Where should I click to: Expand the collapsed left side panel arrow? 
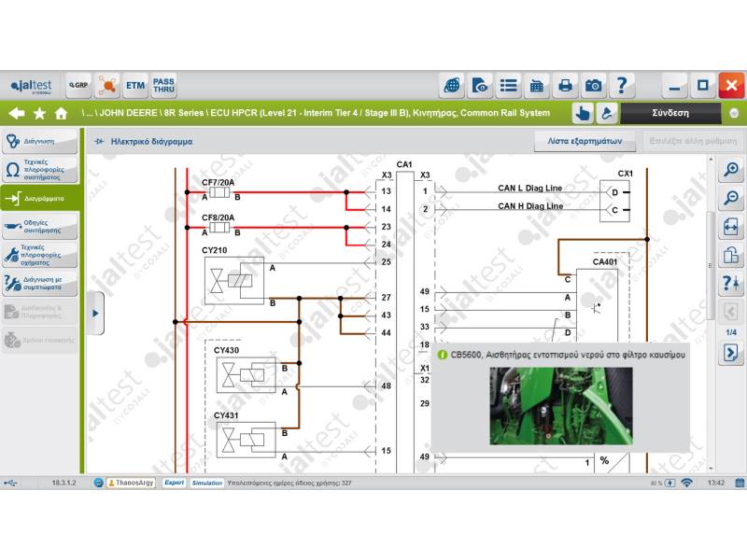click(95, 314)
